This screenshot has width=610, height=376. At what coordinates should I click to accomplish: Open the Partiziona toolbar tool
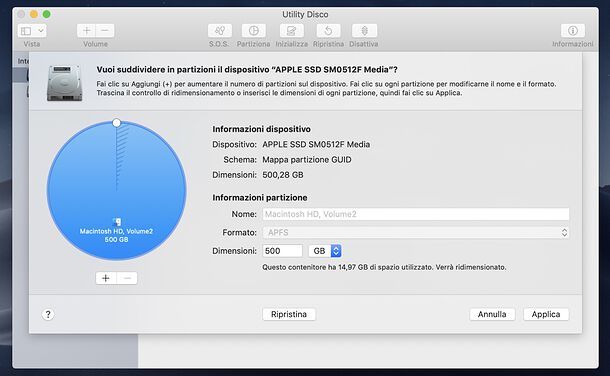click(254, 31)
